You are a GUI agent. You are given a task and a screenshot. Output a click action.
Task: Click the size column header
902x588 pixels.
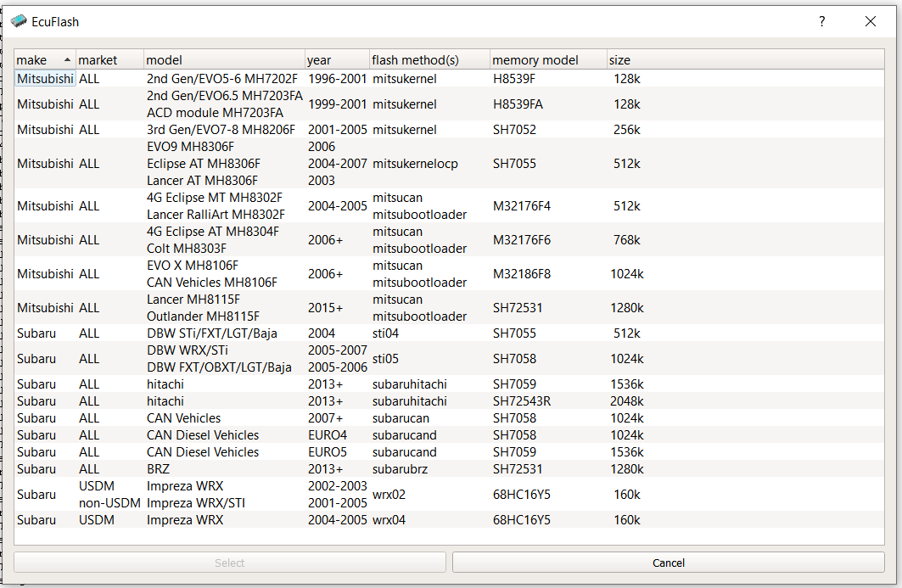[619, 60]
